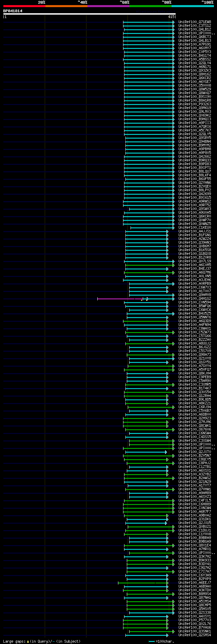Select the label UniRef100_Q2S338
This screenshot has height=644, width=217.
click(195, 612)
